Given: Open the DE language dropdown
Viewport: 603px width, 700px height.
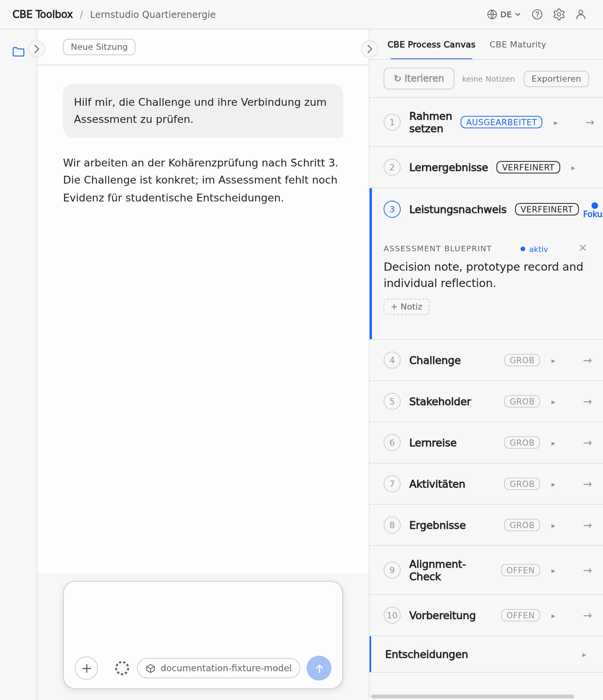Looking at the screenshot, I should (x=504, y=14).
